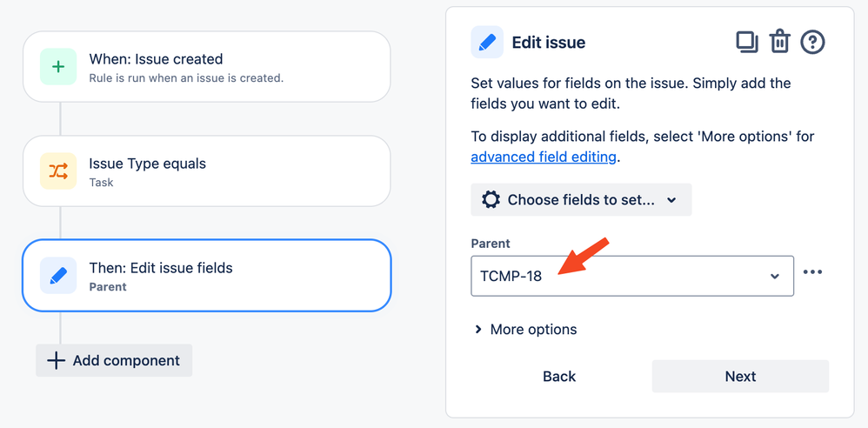Click the green plus trigger icon

58,66
